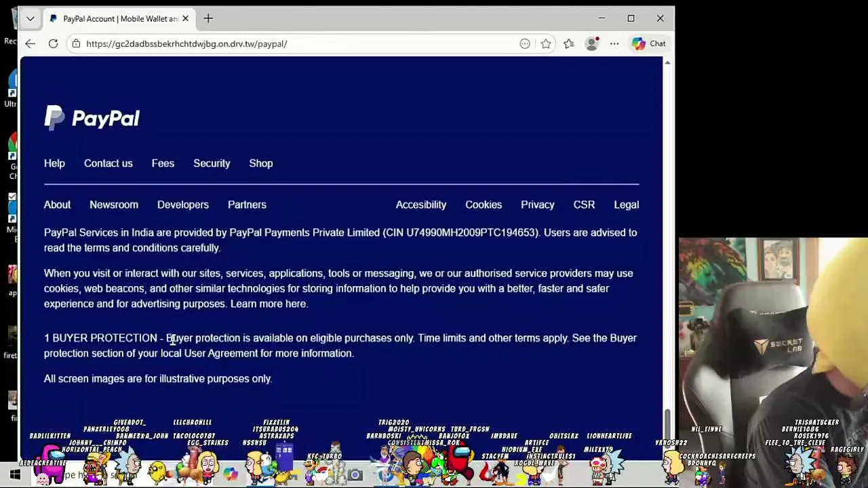Open the Copilot icon on the taskbar
868x488 pixels.
231,474
